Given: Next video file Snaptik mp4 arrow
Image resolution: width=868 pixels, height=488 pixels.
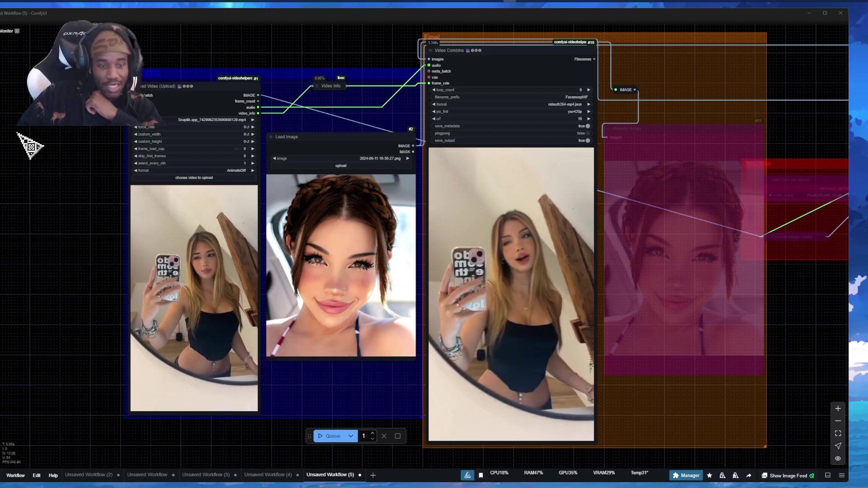Looking at the screenshot, I should coord(253,120).
